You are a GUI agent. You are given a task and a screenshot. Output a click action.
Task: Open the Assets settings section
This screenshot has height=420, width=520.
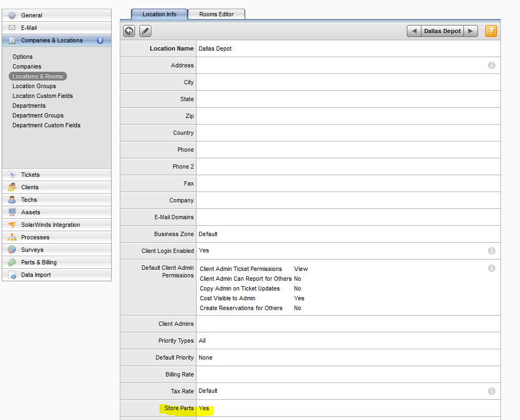pos(57,212)
